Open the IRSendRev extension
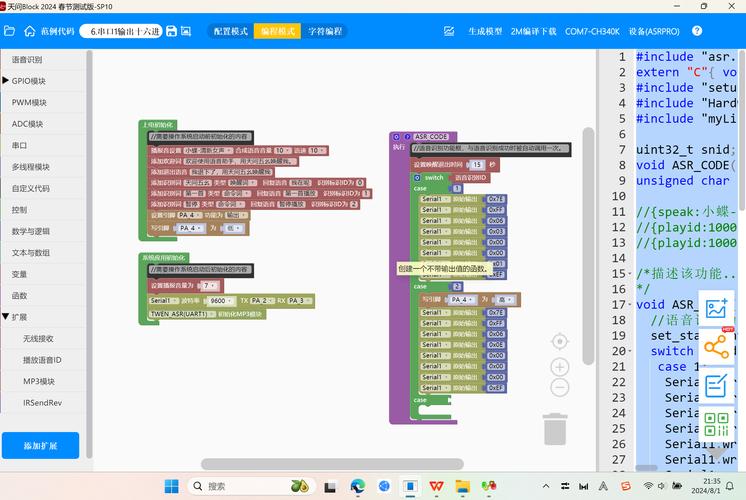This screenshot has width=746, height=500. [x=42, y=402]
